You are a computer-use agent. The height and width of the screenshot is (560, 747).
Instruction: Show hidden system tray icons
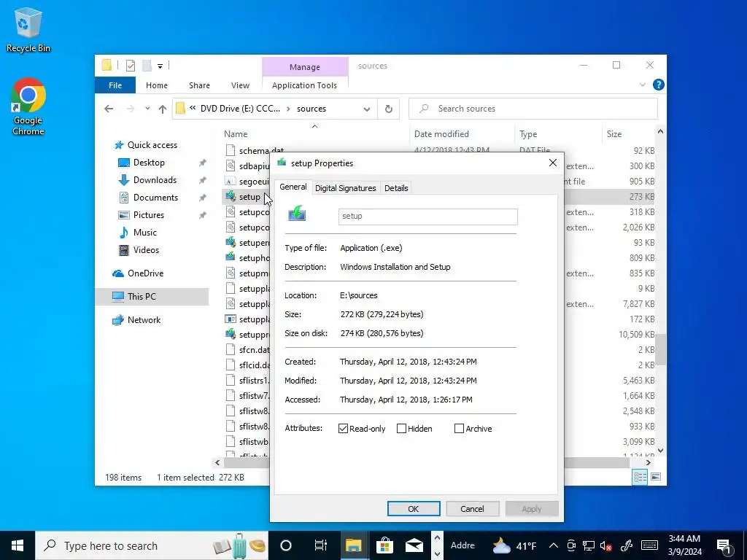(x=553, y=545)
